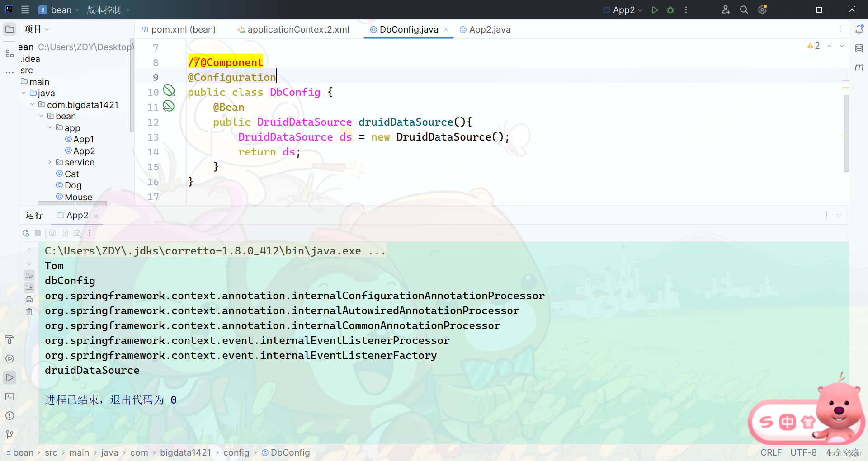Toggle soft-wrap in the run console
This screenshot has width=868, height=461.
[29, 275]
